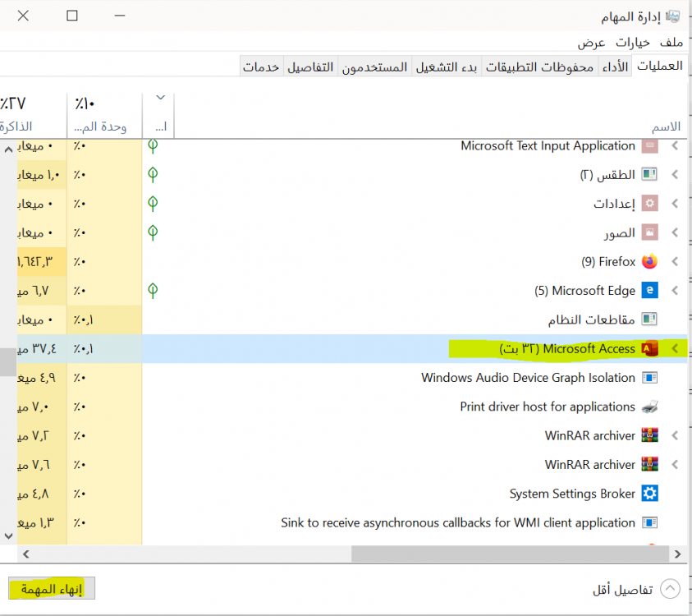The width and height of the screenshot is (692, 616).
Task: Click the Microsoft Access process icon
Action: pos(649,348)
